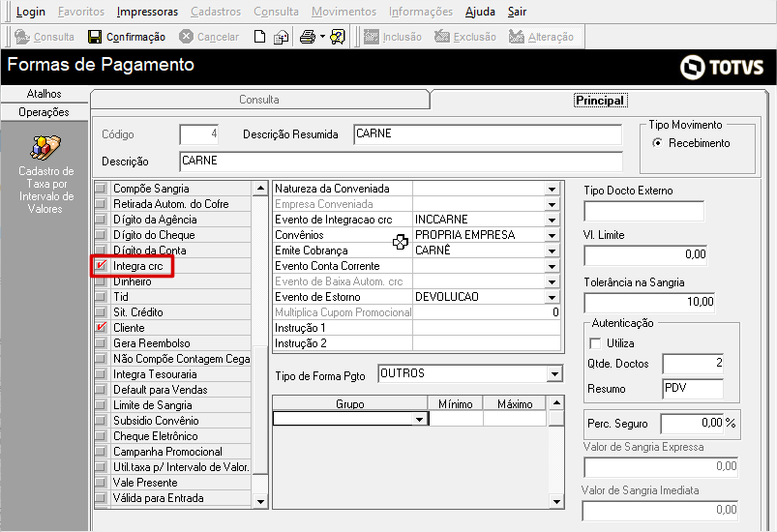
Task: Click the Atalhos side button
Action: 45,94
